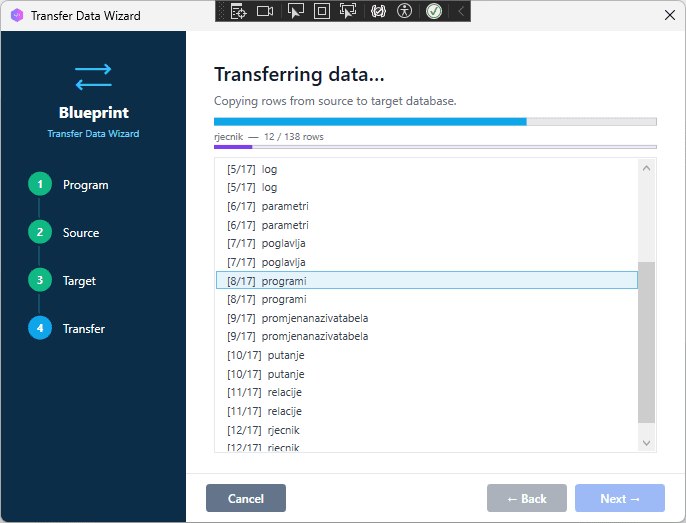Viewport: 686px width, 523px height.
Task: Click the curly-braces binding icon in the toolbar
Action: pyautogui.click(x=378, y=11)
